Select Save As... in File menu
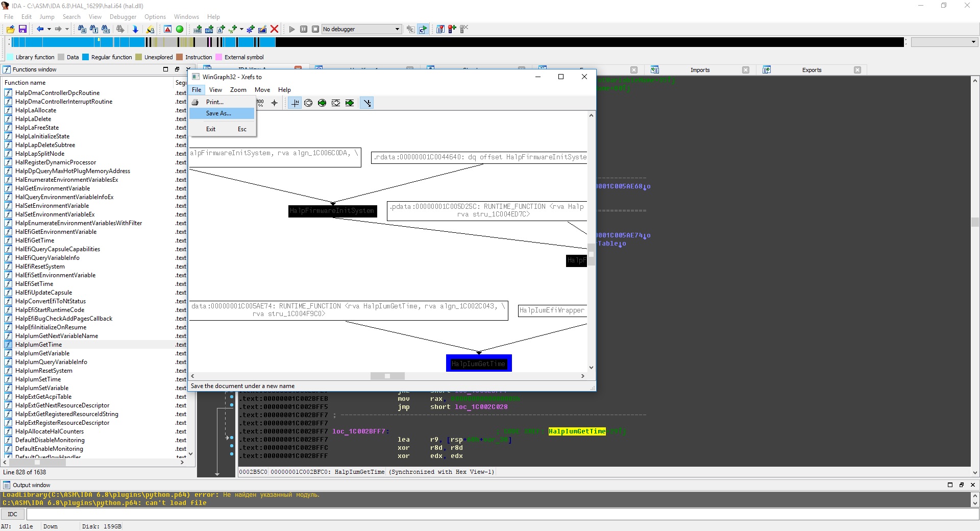The width and height of the screenshot is (980, 531). [x=218, y=113]
